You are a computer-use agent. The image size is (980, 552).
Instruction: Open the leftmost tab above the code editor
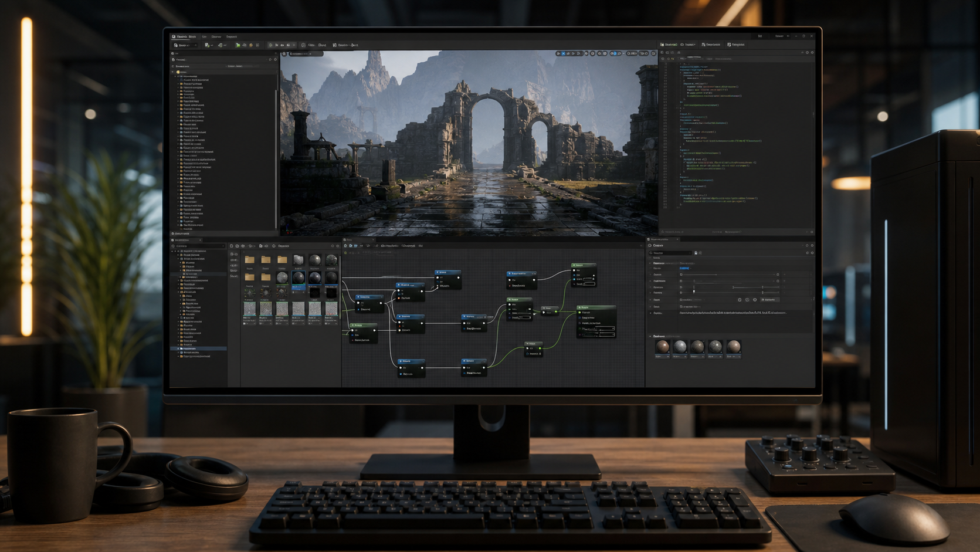coord(669,45)
